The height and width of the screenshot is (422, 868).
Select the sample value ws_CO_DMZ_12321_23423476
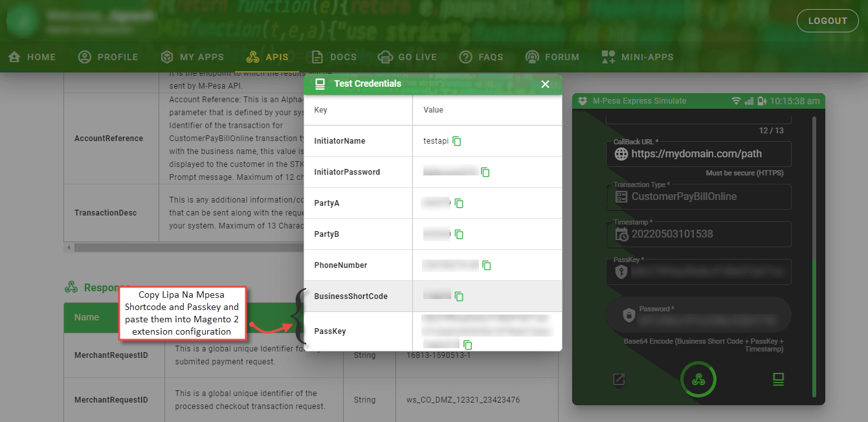tap(463, 400)
